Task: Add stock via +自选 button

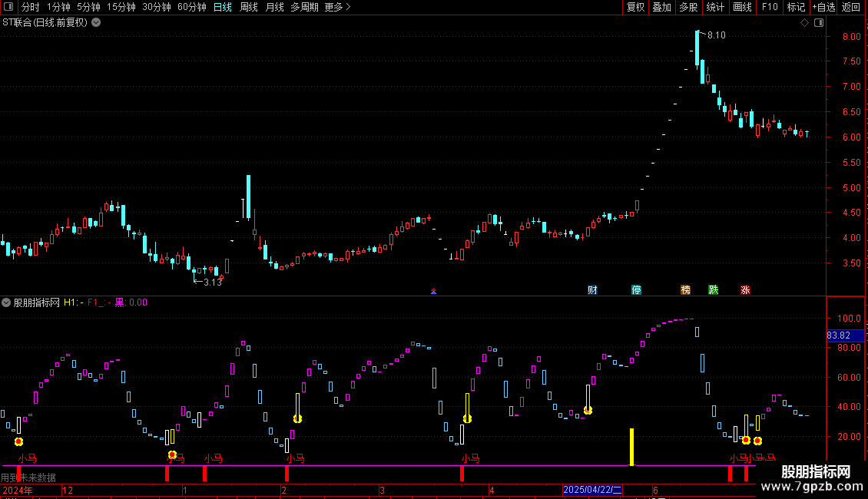Action: (x=823, y=7)
